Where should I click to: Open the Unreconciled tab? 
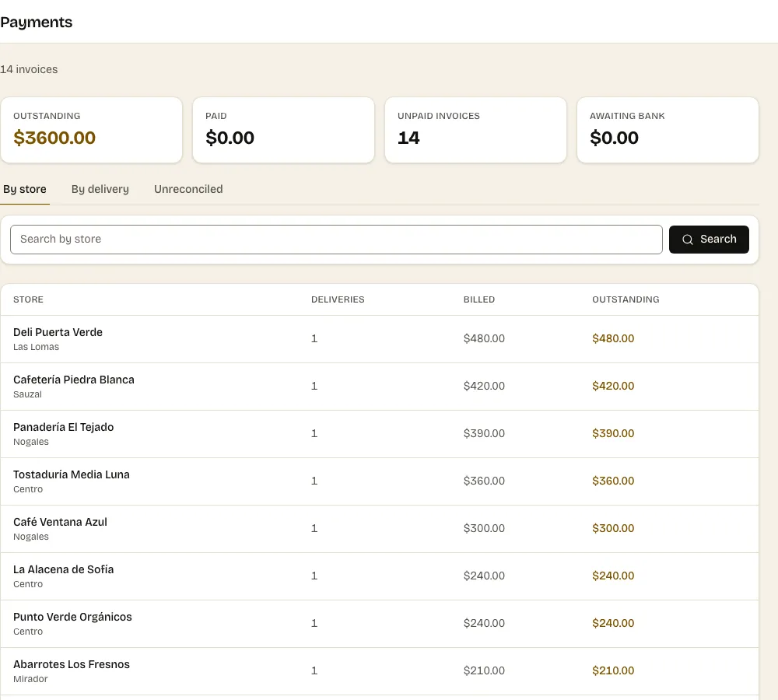[188, 190]
